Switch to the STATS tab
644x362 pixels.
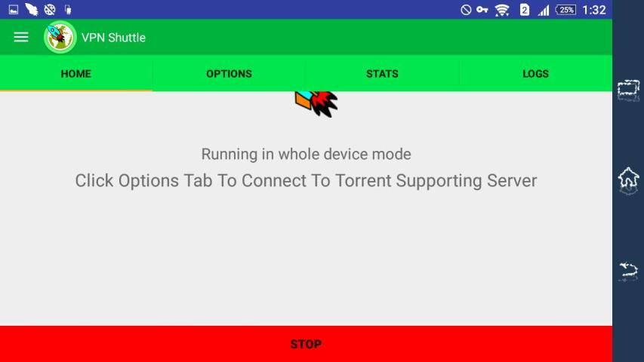pyautogui.click(x=382, y=73)
